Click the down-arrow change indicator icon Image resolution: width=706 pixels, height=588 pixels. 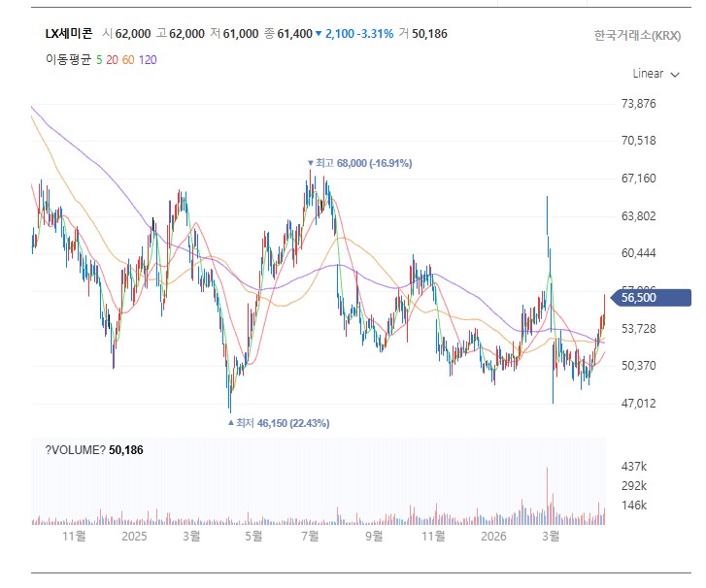[x=319, y=34]
